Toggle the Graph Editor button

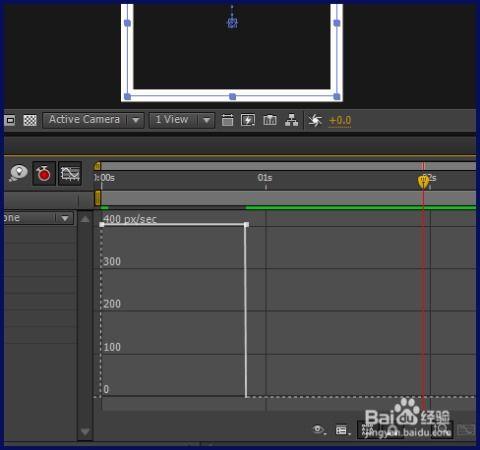(x=70, y=173)
